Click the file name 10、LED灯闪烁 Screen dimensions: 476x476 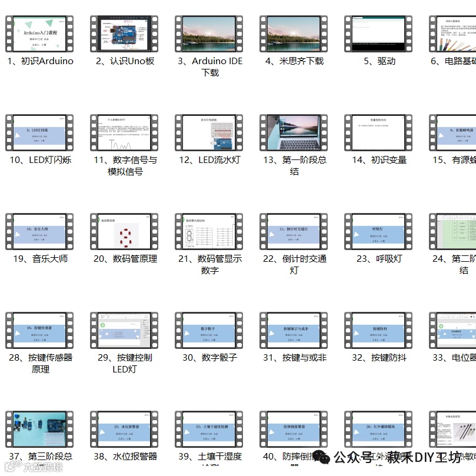[41, 159]
